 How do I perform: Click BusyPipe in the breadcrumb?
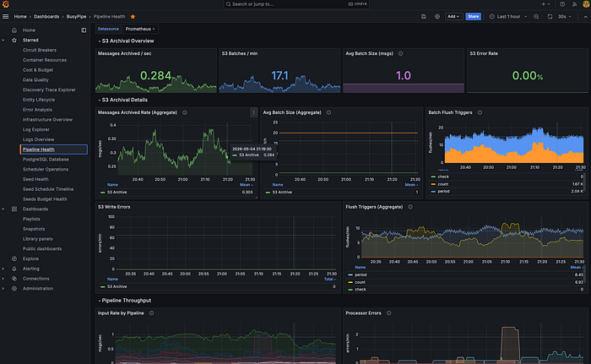[x=76, y=17]
